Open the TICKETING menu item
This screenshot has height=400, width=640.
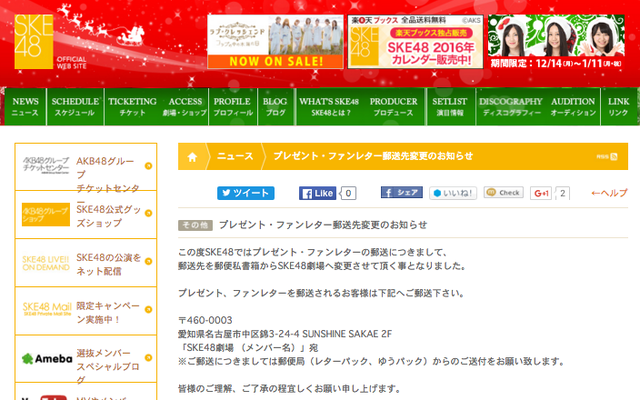[x=132, y=107]
